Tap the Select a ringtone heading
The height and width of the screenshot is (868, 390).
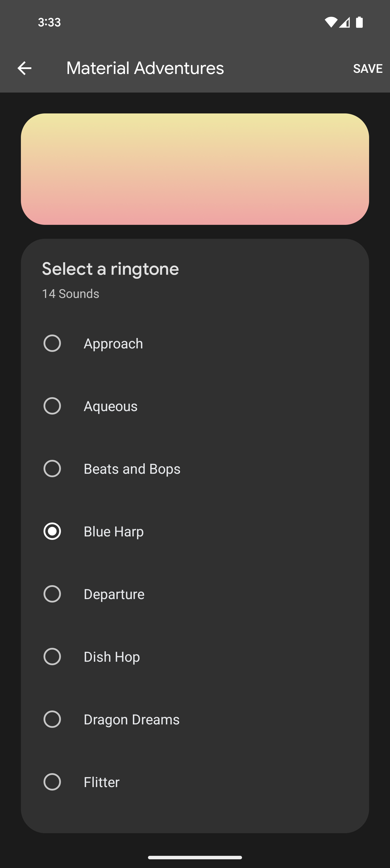(x=110, y=269)
